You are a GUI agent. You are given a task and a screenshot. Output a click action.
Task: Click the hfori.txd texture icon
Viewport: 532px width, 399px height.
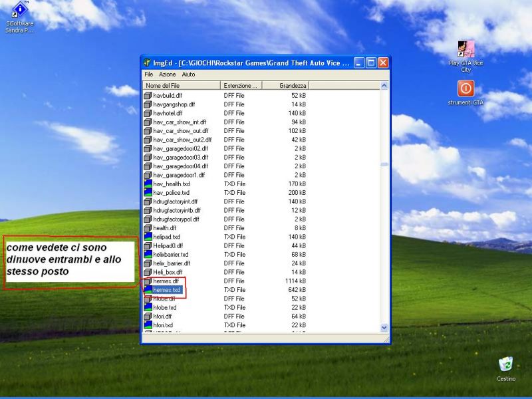pos(148,325)
